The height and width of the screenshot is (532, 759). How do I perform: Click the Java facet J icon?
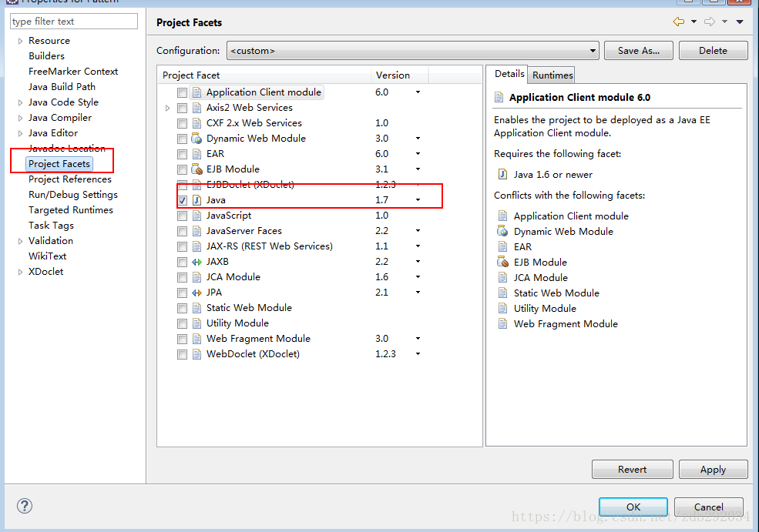(196, 200)
